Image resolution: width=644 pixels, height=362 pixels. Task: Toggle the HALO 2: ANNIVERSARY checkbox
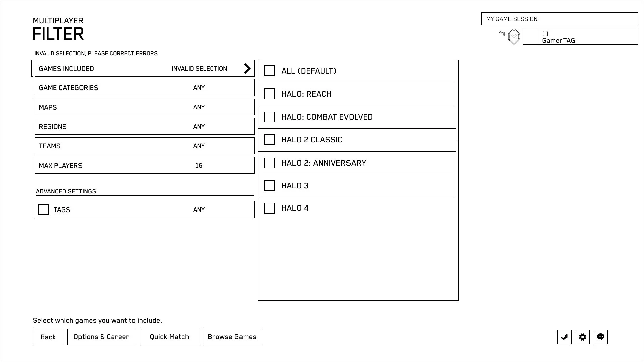point(269,163)
